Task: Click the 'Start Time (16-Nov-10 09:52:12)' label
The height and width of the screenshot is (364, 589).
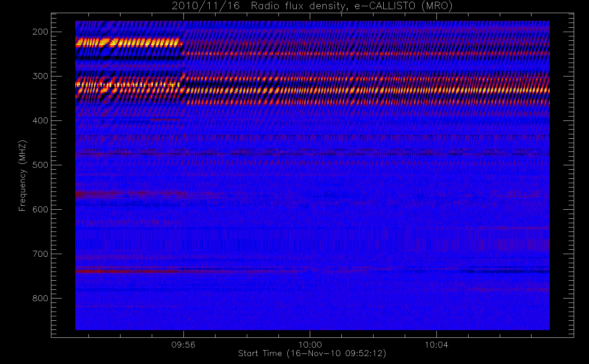Action: (x=312, y=353)
